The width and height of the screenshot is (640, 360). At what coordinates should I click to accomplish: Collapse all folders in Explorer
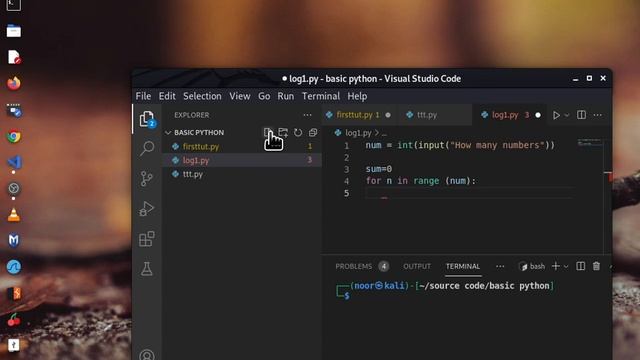tap(313, 132)
